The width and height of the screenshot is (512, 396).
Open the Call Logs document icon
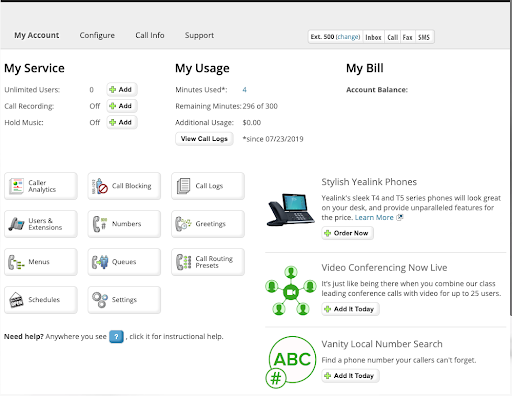click(x=183, y=186)
